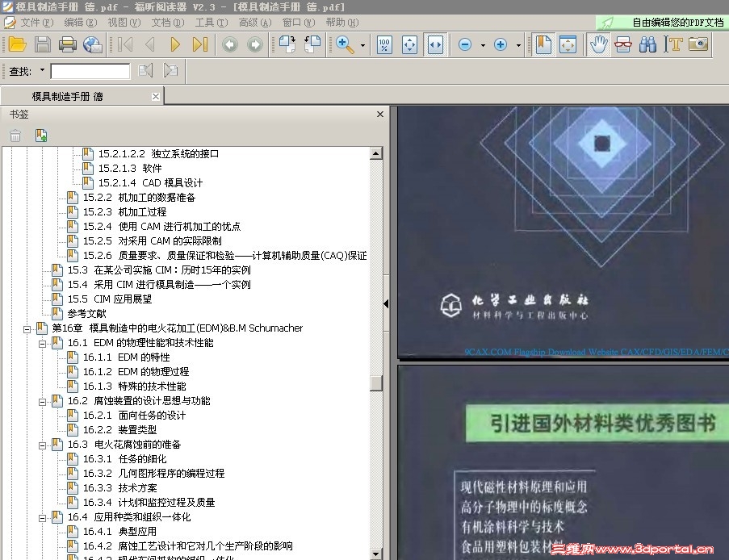Viewport: 729px width, 560px height.
Task: Zoom in with plus button
Action: point(501,44)
